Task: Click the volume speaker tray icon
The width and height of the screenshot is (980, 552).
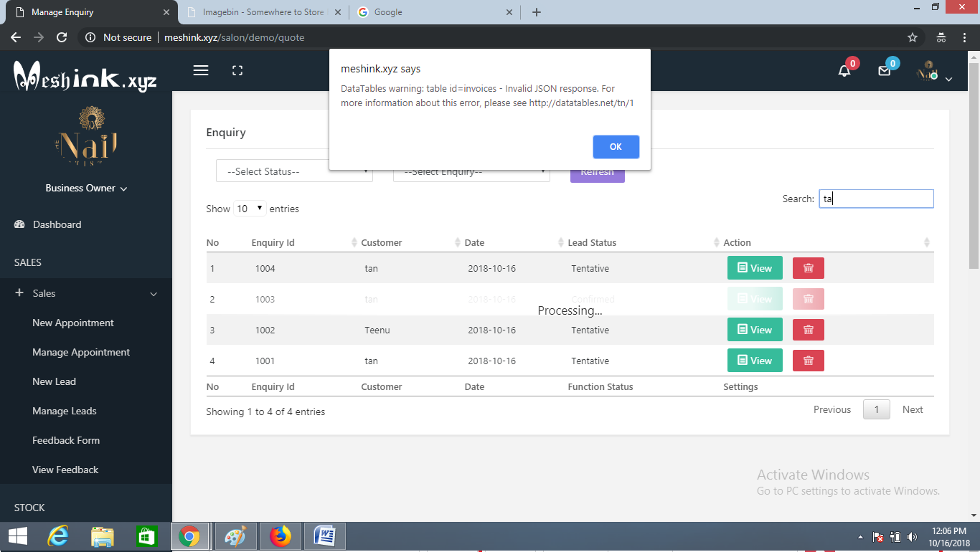Action: click(x=913, y=537)
